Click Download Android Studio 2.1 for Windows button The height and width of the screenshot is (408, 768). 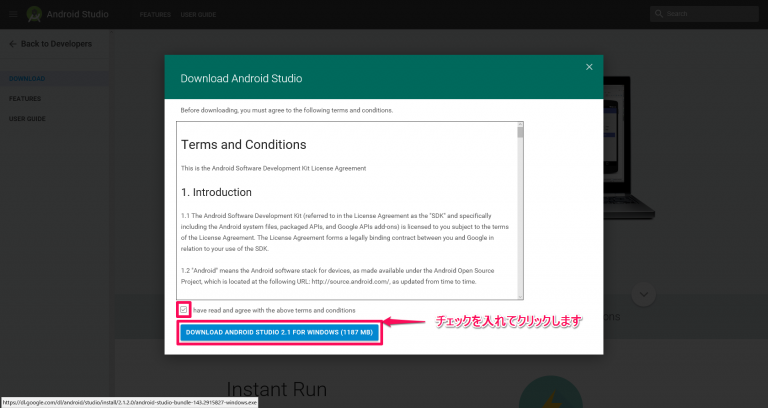point(279,332)
